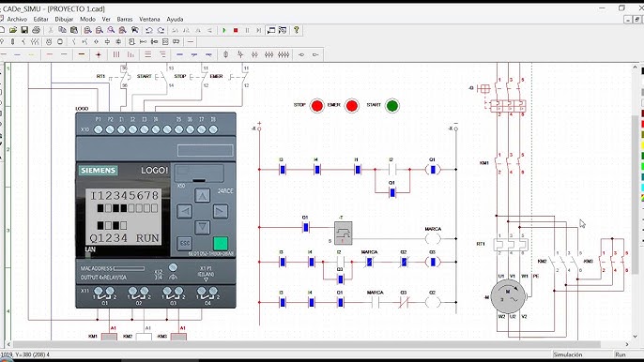Select the blue horizontal wire tool

tap(179, 54)
